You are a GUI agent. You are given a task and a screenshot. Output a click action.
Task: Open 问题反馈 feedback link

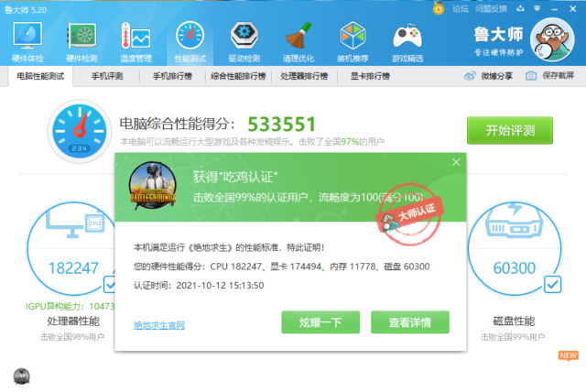[x=491, y=9]
